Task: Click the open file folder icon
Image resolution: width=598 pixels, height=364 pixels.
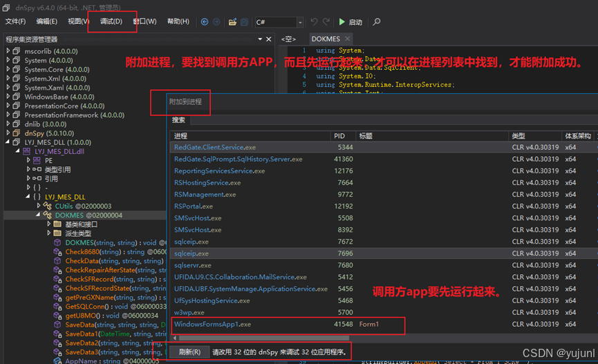Action: 232,22
